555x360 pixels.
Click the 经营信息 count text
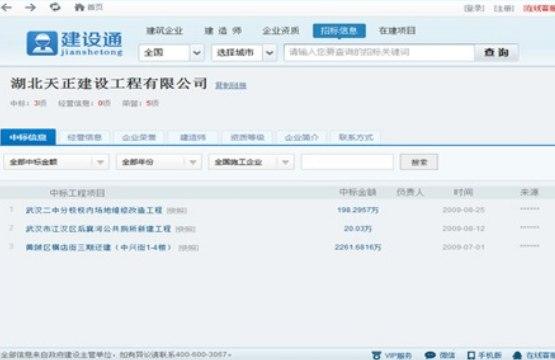click(x=84, y=103)
